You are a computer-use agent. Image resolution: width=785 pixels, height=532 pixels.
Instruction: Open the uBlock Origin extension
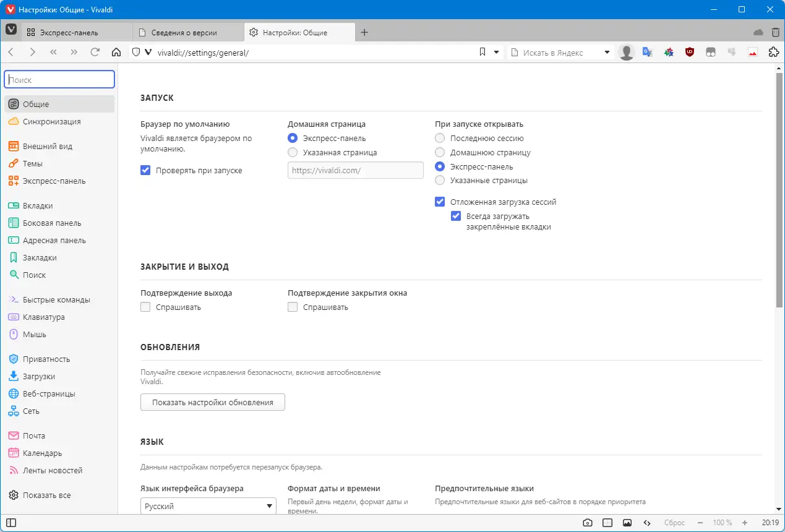tap(690, 53)
